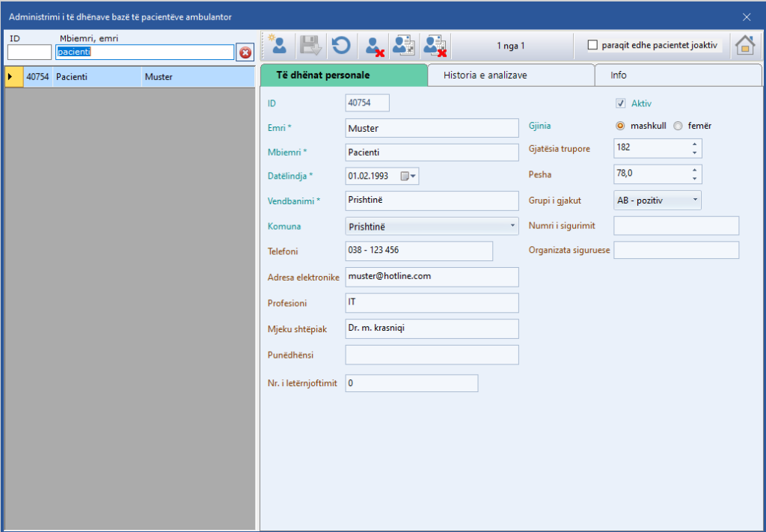The image size is (766, 532).
Task: Click the undo/refresh circular arrow icon
Action: tap(341, 46)
